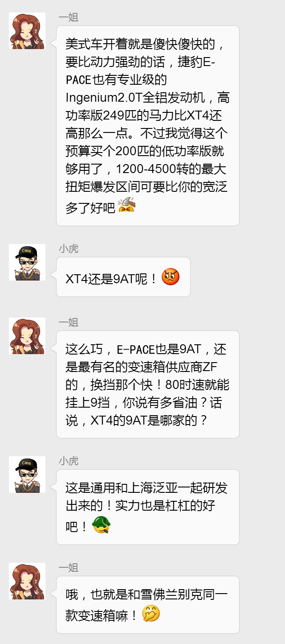Click the 一姐 name above the 这么巧 message
This screenshot has width=285, height=644.
point(68,322)
